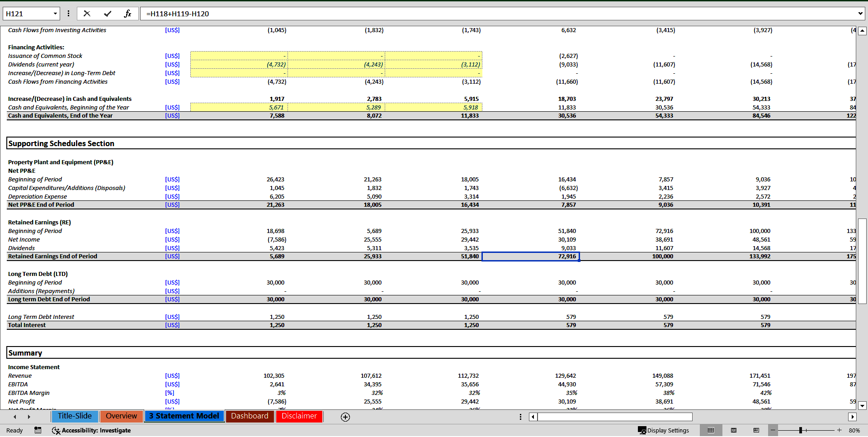This screenshot has height=437, width=868.
Task: Switch to Normal view
Action: 711,430
